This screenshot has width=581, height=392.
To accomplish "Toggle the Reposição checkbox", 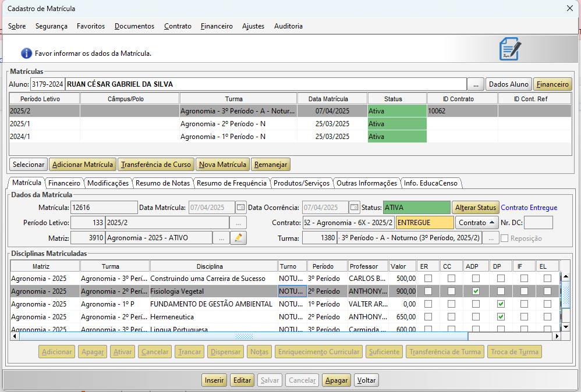I will pos(504,238).
